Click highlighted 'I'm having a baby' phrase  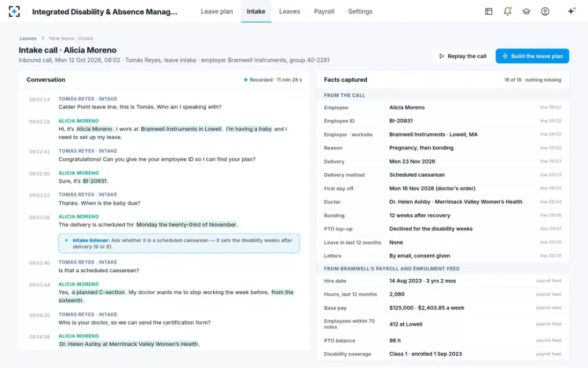click(x=249, y=129)
